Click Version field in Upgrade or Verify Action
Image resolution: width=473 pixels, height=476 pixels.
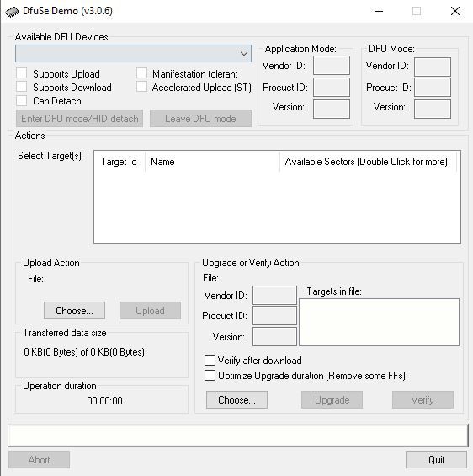(x=274, y=336)
